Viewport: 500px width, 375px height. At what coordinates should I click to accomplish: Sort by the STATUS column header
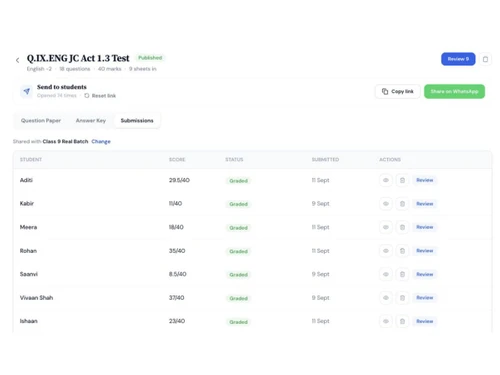234,160
